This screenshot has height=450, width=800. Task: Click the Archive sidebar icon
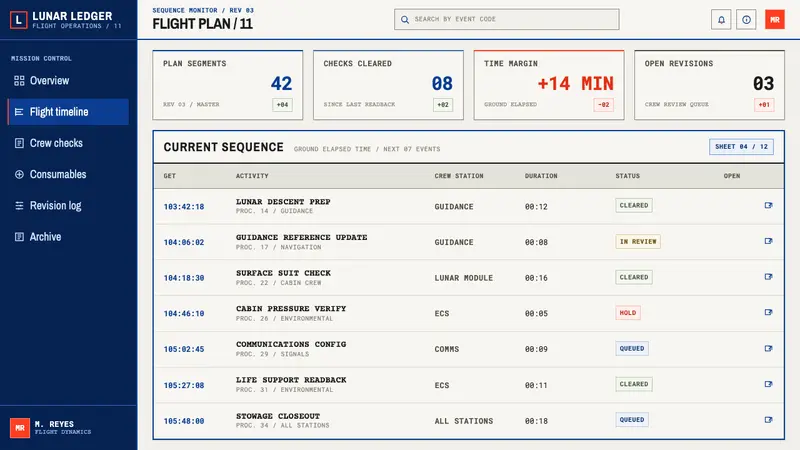click(19, 237)
